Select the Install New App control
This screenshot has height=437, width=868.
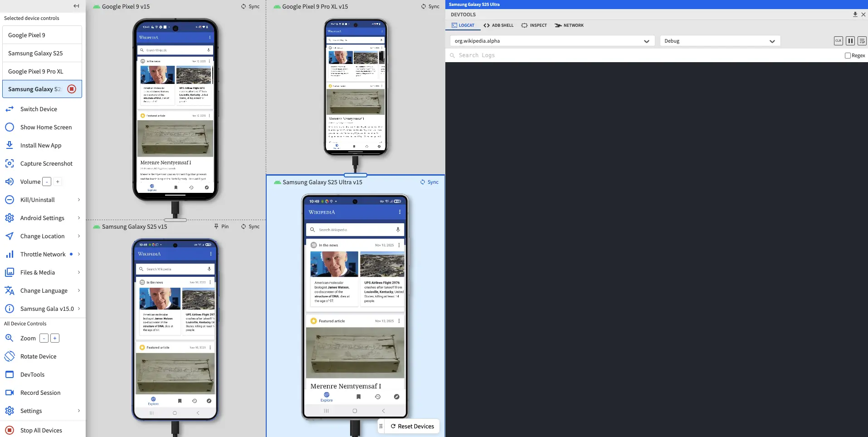[41, 145]
